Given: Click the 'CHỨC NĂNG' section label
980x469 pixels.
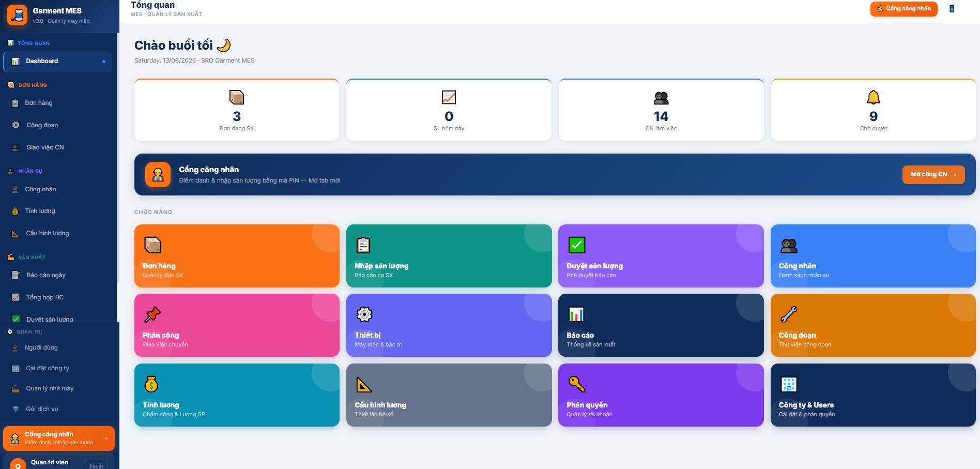Looking at the screenshot, I should coord(154,212).
